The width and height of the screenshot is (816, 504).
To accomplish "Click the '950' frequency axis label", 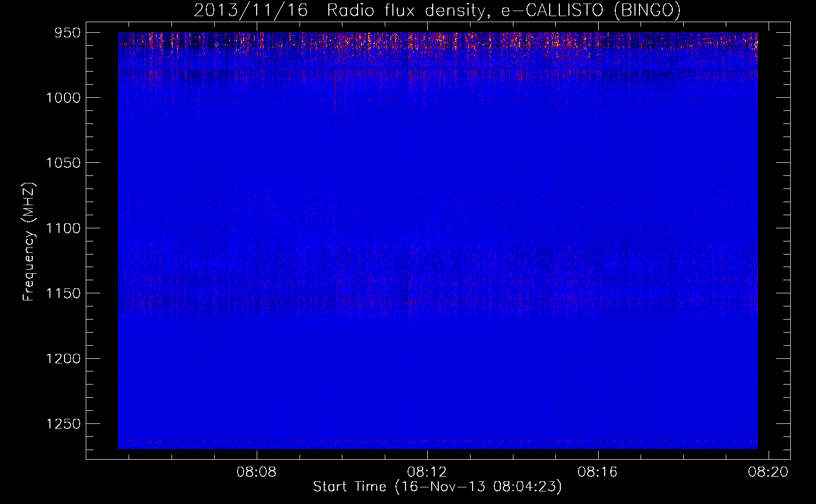I will tap(68, 33).
